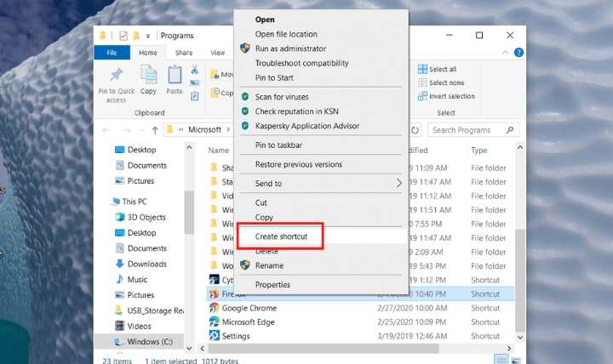Select the Microsoft Edge shortcut
This screenshot has height=364, width=613.
(248, 322)
